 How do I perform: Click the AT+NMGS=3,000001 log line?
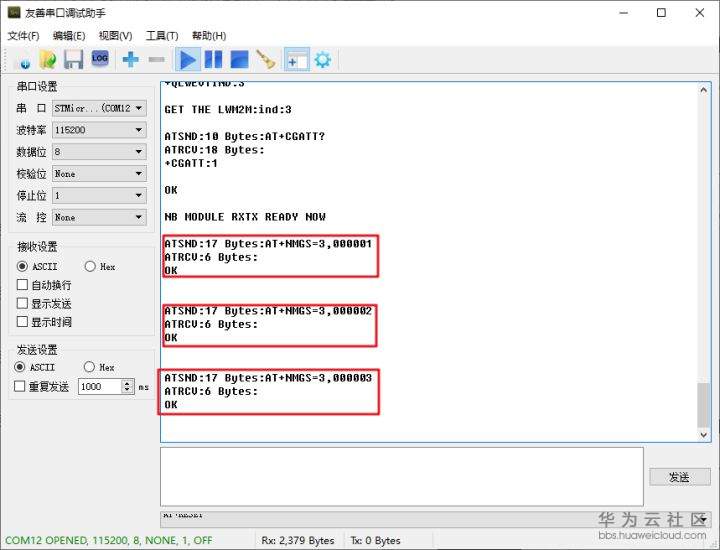click(268, 243)
